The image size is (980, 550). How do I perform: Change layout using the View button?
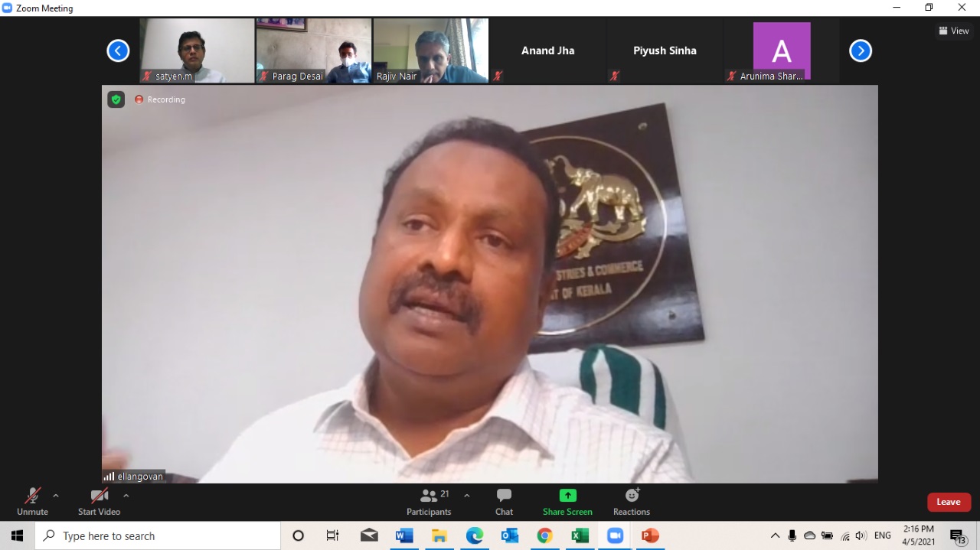coord(954,31)
